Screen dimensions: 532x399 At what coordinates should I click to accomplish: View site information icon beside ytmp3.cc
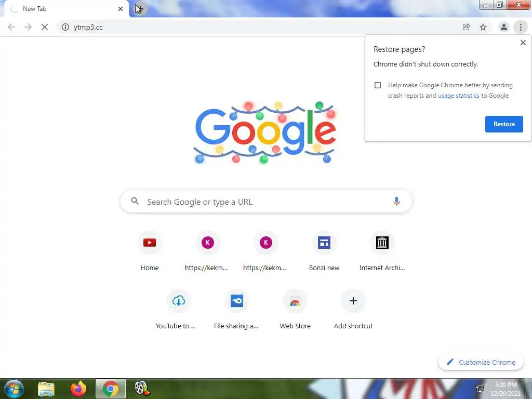click(x=65, y=27)
